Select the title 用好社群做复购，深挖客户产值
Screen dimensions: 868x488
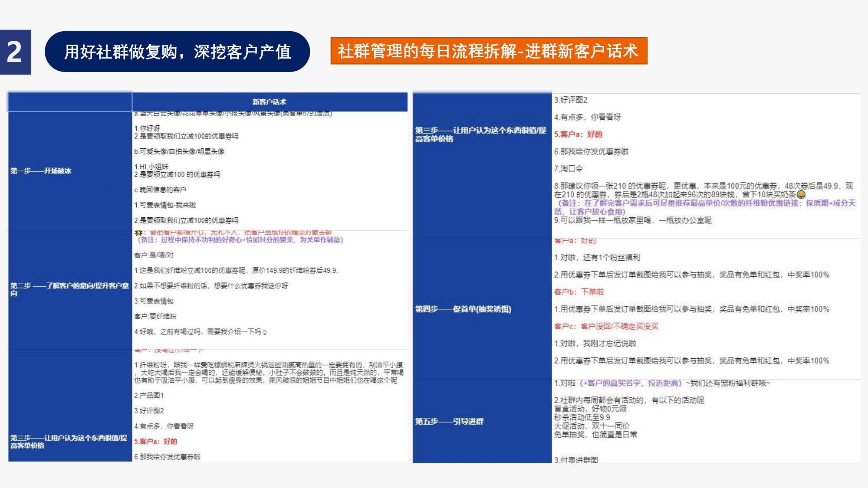point(178,52)
